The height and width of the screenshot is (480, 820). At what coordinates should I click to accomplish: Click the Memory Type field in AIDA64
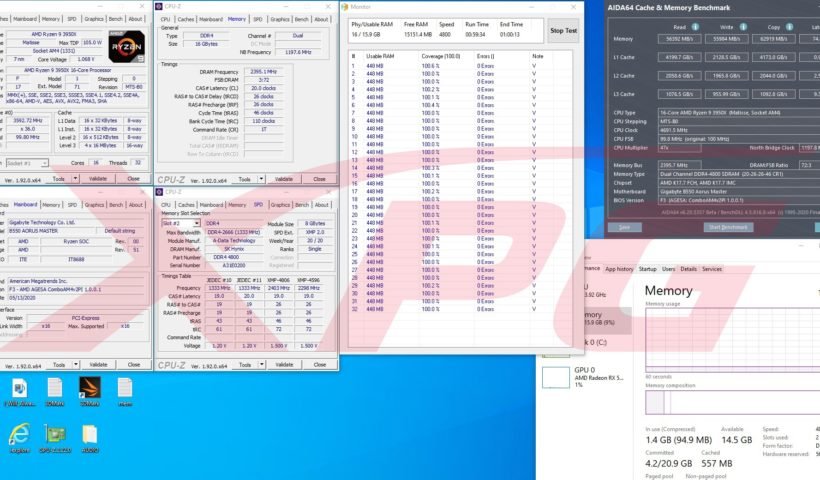point(739,174)
